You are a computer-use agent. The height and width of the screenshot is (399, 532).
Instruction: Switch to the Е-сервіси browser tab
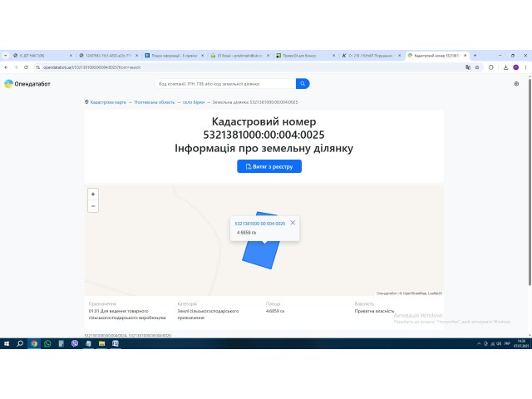pyautogui.click(x=173, y=56)
